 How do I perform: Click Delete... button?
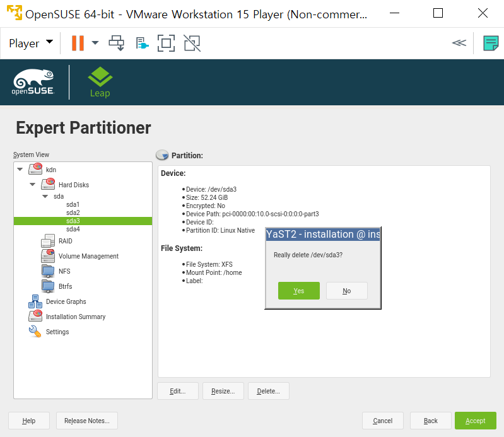pyautogui.click(x=268, y=391)
